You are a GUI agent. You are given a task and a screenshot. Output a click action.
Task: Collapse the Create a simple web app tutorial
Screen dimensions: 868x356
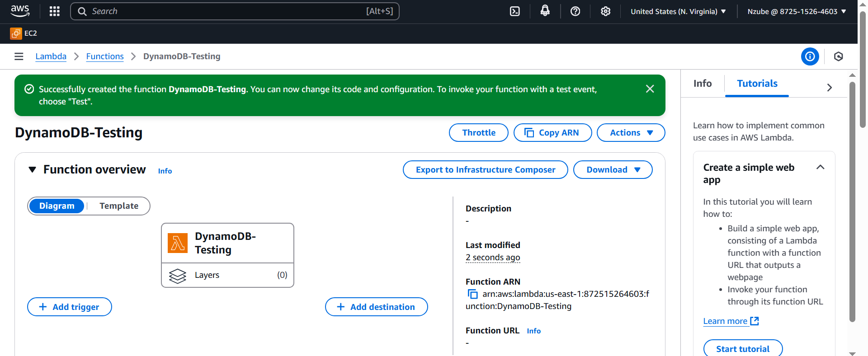(x=821, y=168)
